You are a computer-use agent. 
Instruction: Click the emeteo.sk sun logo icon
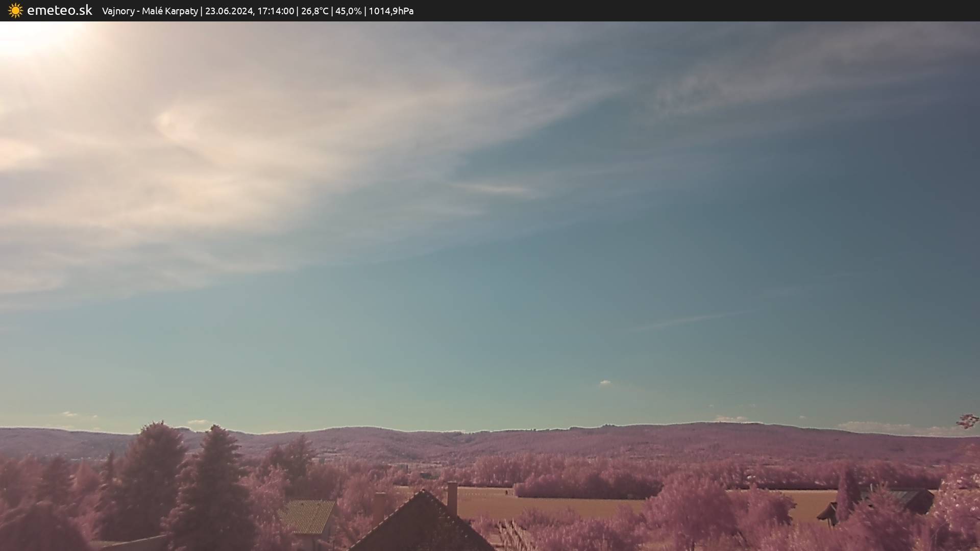coord(15,10)
